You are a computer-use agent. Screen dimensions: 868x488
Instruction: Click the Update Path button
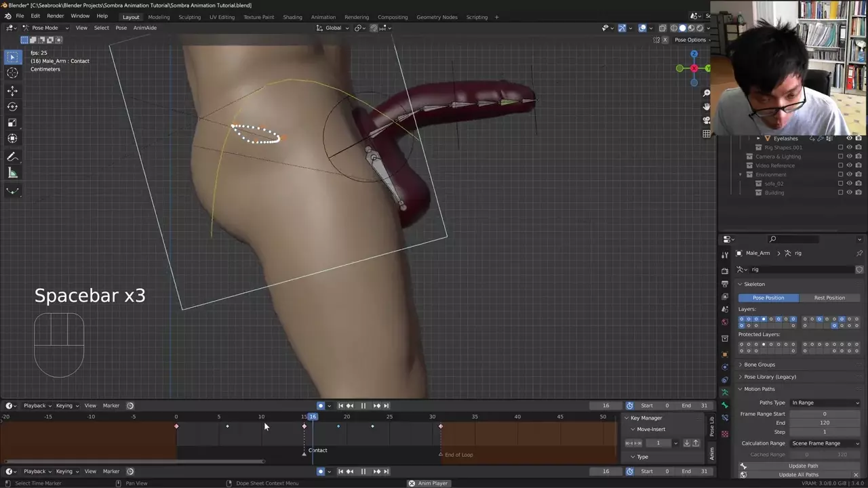pos(803,466)
